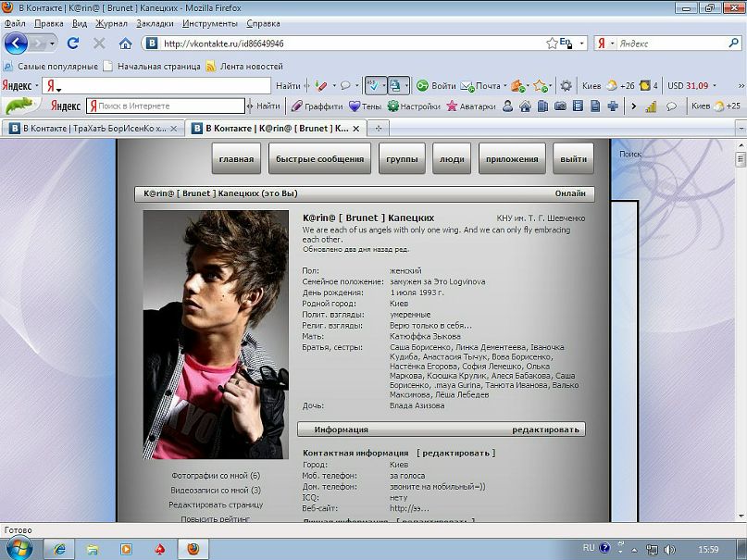Expand the address bar dropdown arrow
The height and width of the screenshot is (560, 747).
point(581,44)
